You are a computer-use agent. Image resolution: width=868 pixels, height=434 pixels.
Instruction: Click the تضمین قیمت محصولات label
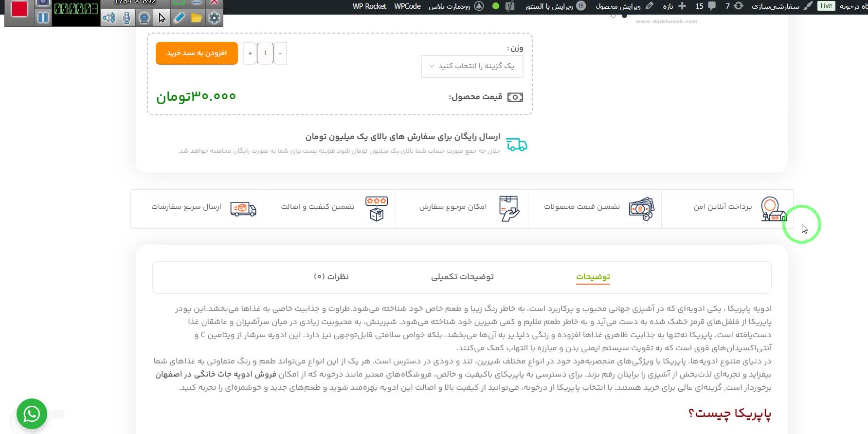tap(582, 207)
